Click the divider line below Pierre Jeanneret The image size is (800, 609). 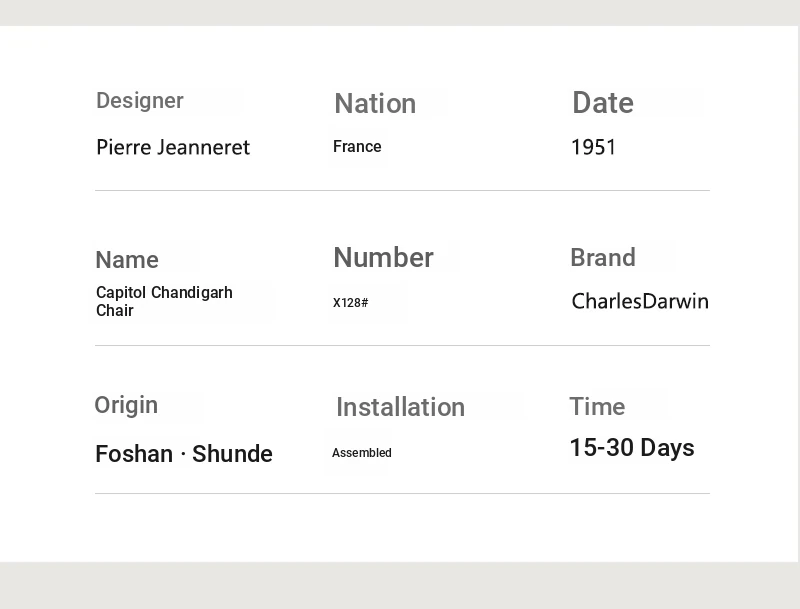click(402, 190)
